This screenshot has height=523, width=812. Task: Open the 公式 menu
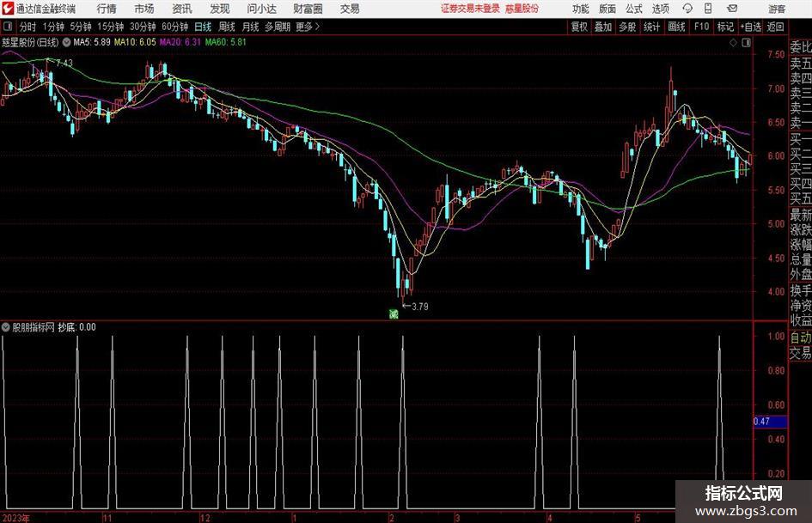coord(633,9)
